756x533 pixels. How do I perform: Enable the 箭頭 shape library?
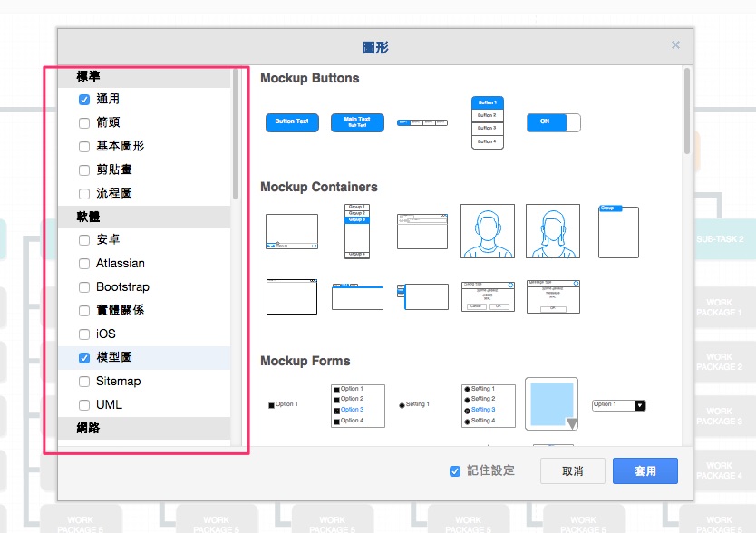84,123
